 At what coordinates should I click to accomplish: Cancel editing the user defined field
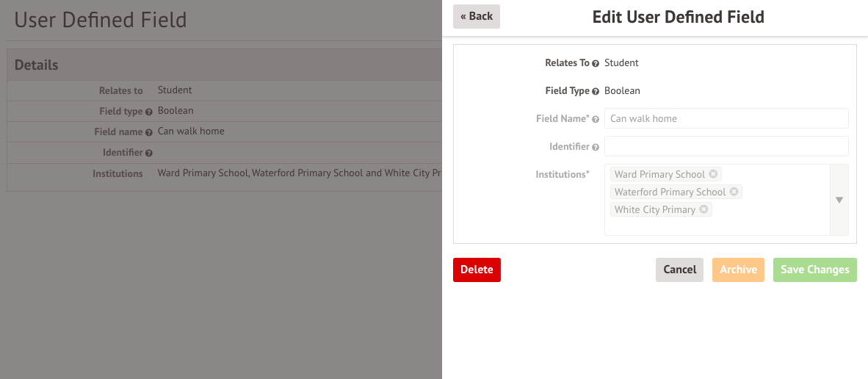pos(679,270)
